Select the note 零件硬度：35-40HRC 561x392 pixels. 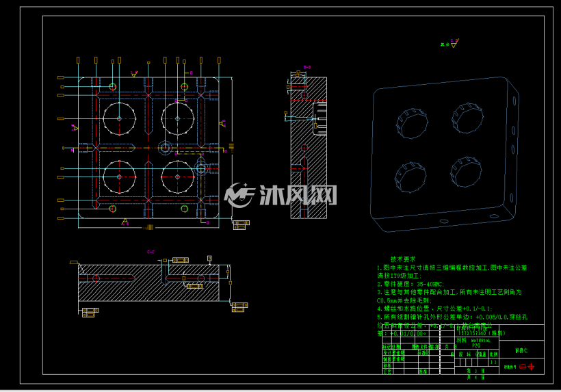(x=410, y=284)
